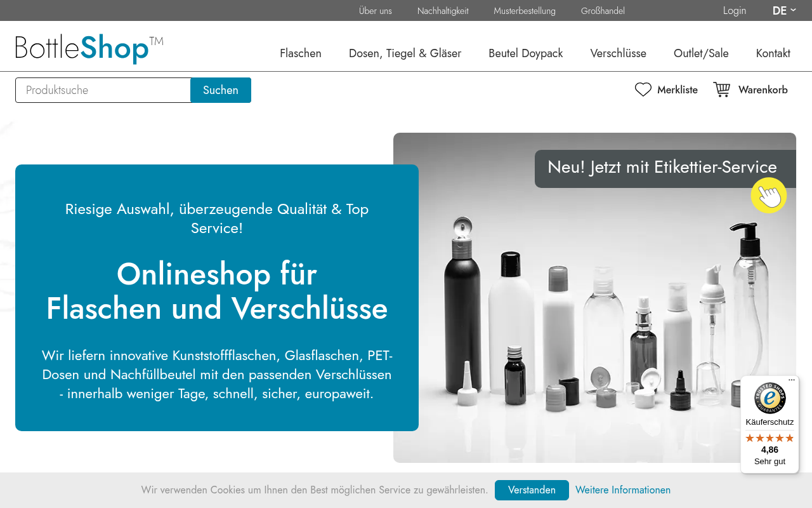Click the Sehr gut rating label
Viewport: 812px width, 508px height.
(769, 462)
